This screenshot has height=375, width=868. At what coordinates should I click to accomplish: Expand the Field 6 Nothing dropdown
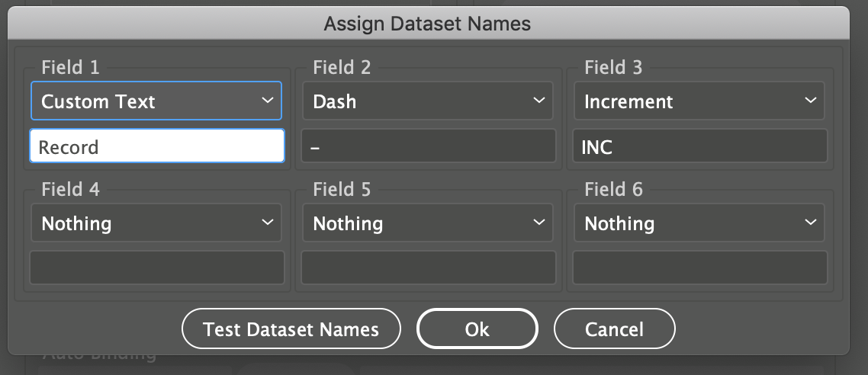click(699, 223)
